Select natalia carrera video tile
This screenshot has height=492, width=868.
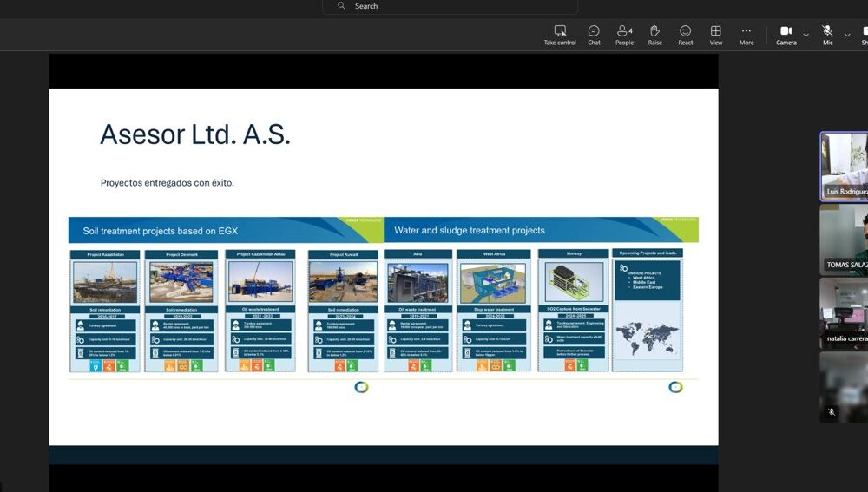click(x=845, y=313)
